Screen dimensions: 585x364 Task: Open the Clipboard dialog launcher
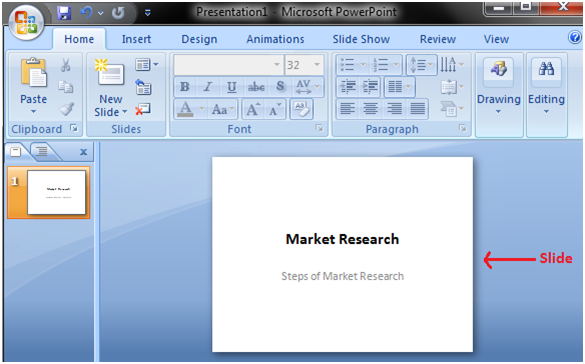(74, 129)
